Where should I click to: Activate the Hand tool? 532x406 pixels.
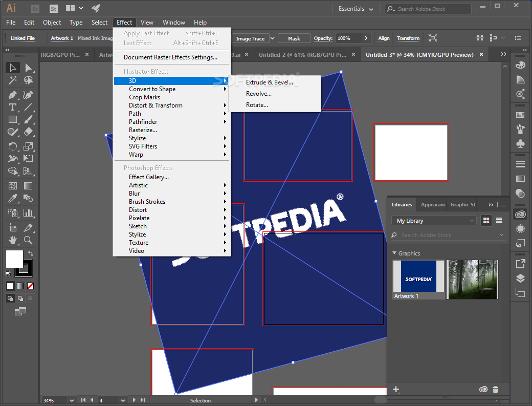pos(13,240)
